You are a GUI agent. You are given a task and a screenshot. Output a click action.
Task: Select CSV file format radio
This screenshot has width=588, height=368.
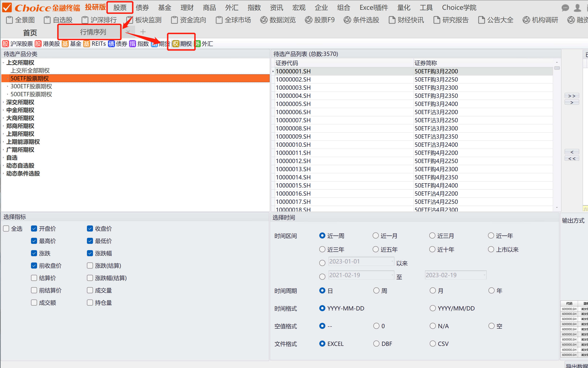433,344
